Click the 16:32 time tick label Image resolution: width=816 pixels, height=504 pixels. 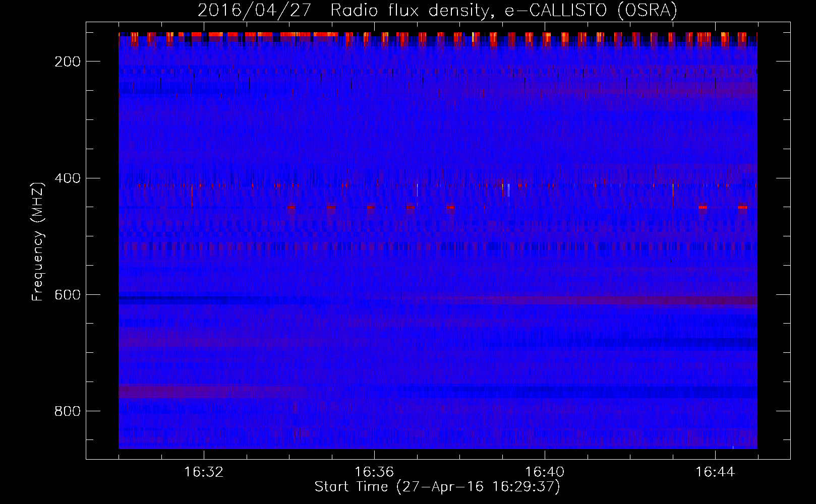point(204,472)
